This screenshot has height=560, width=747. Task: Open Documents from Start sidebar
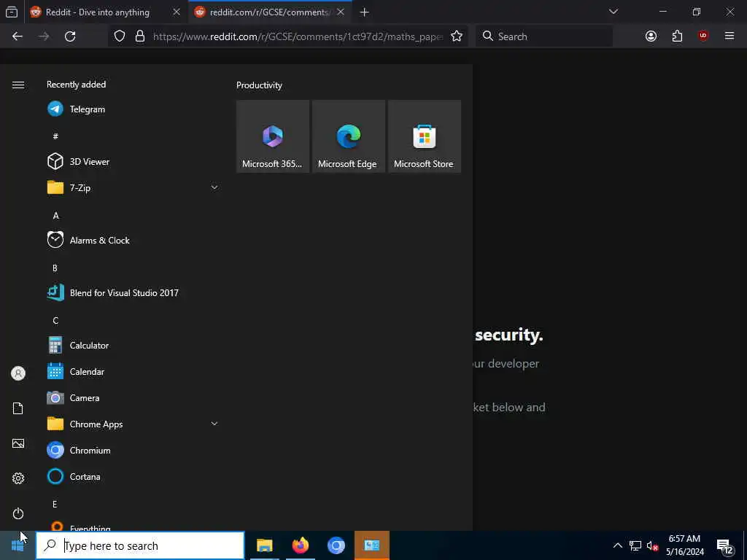(18, 408)
